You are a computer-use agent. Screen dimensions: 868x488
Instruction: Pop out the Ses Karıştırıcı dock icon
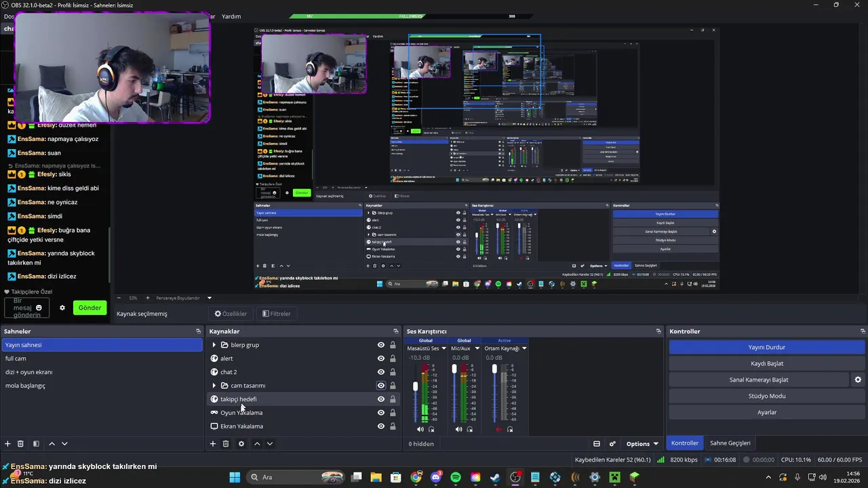pos(658,331)
